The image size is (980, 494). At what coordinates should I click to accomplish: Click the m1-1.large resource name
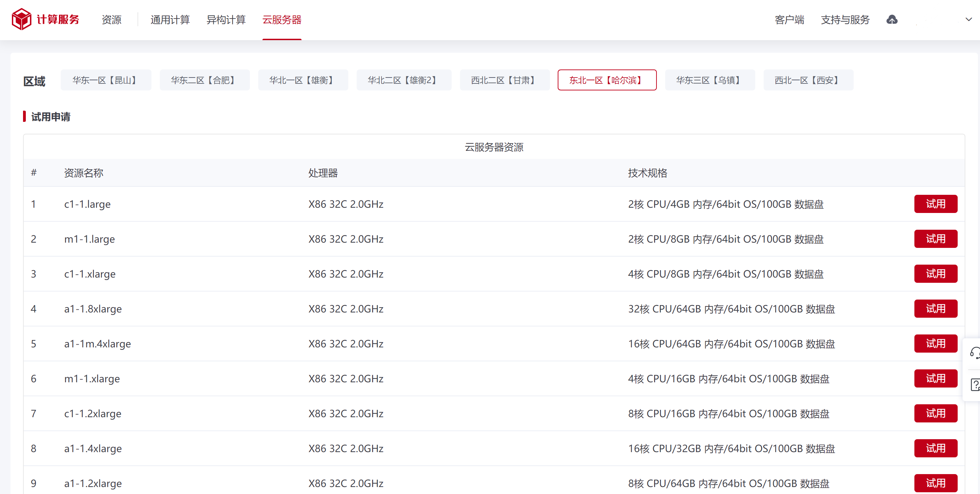tap(89, 239)
